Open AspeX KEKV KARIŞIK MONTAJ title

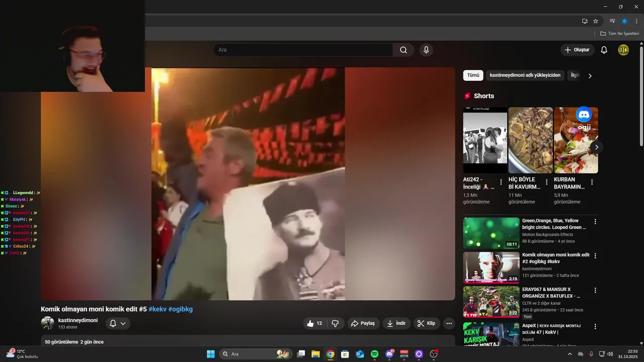pyautogui.click(x=551, y=329)
